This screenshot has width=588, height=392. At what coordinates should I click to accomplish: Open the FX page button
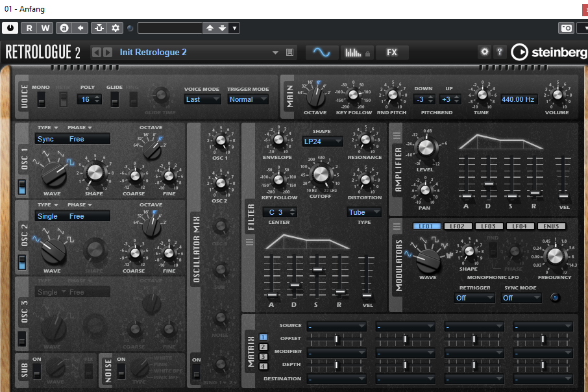(392, 53)
